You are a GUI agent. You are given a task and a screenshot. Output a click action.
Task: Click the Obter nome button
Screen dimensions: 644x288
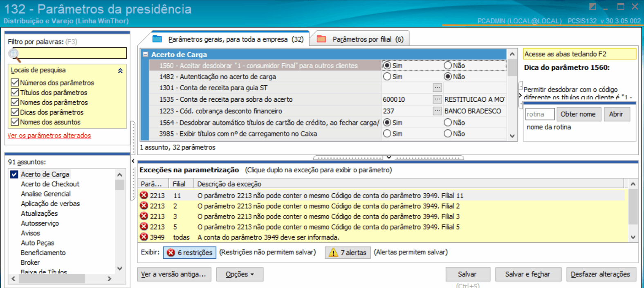(x=578, y=114)
